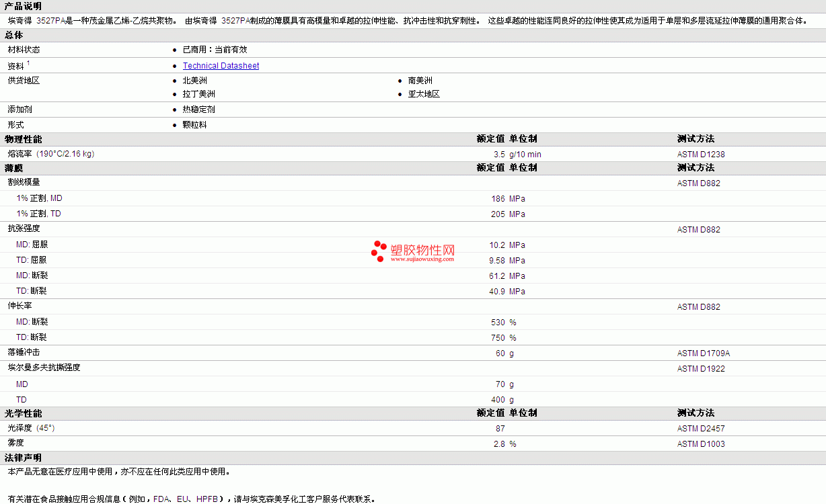Click the 材料状态 label
The height and width of the screenshot is (504, 826).
click(x=24, y=50)
